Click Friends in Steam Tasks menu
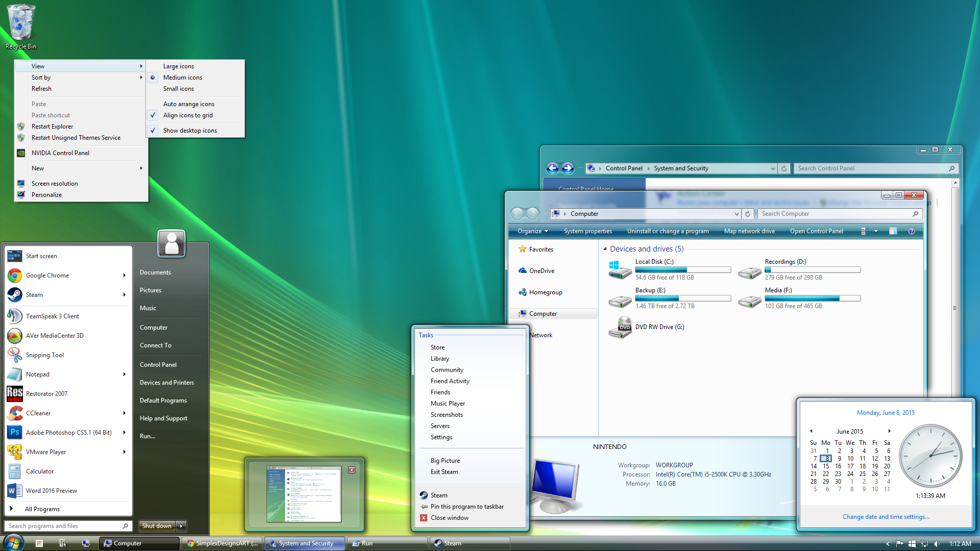The image size is (980, 551). 441,391
